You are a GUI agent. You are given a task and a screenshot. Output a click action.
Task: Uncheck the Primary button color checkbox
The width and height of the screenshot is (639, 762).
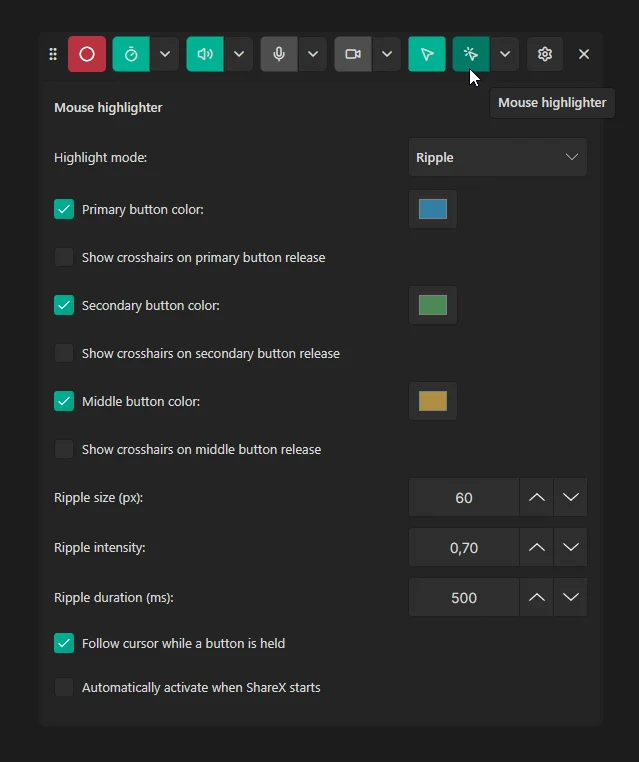point(64,209)
